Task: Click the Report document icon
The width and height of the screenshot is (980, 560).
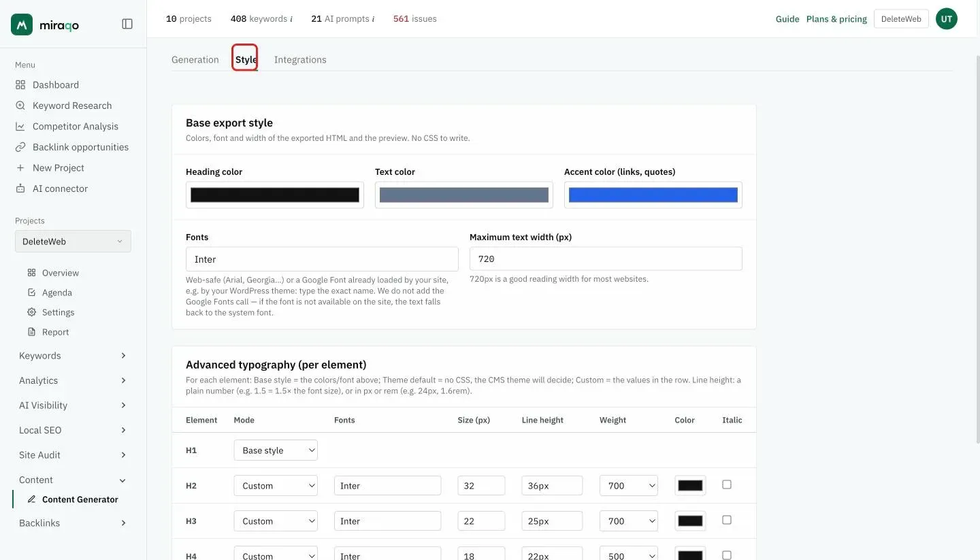Action: [31, 332]
